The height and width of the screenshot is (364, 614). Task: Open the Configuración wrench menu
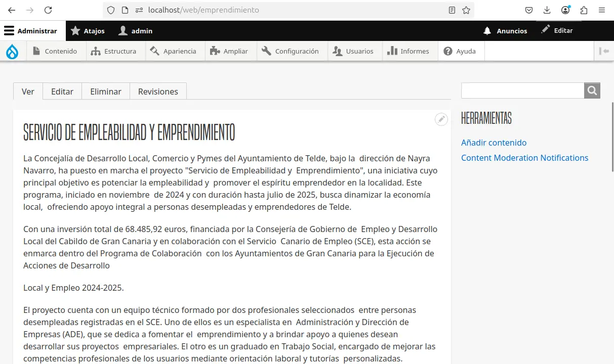coord(292,51)
